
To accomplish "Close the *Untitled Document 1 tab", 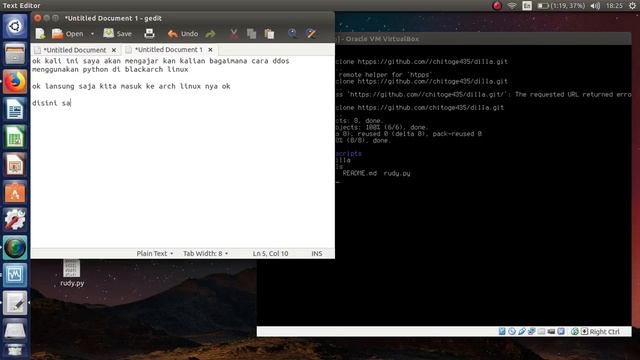I will click(210, 50).
